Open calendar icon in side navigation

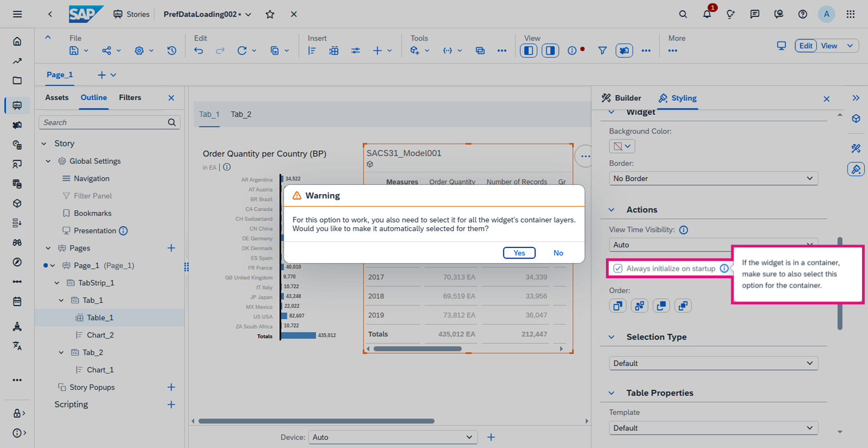[17, 301]
